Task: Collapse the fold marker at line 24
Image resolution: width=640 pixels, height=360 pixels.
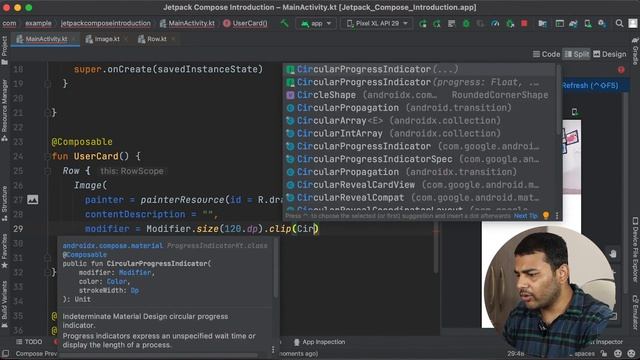Action: click(47, 156)
